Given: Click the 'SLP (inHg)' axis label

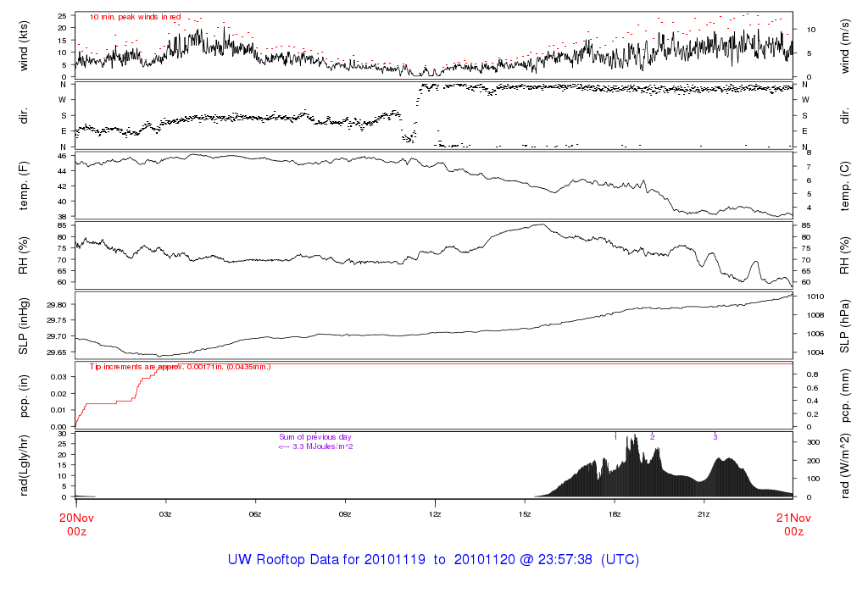Looking at the screenshot, I should [x=25, y=325].
